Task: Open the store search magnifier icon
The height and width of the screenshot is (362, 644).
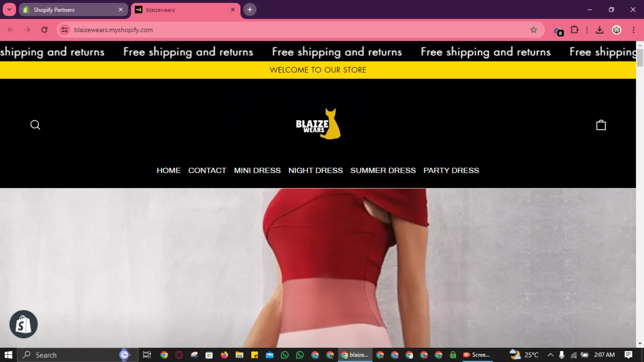Action: tap(35, 125)
